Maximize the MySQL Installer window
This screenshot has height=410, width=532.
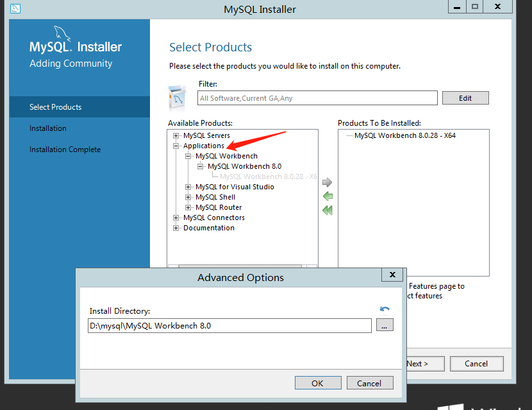[475, 7]
